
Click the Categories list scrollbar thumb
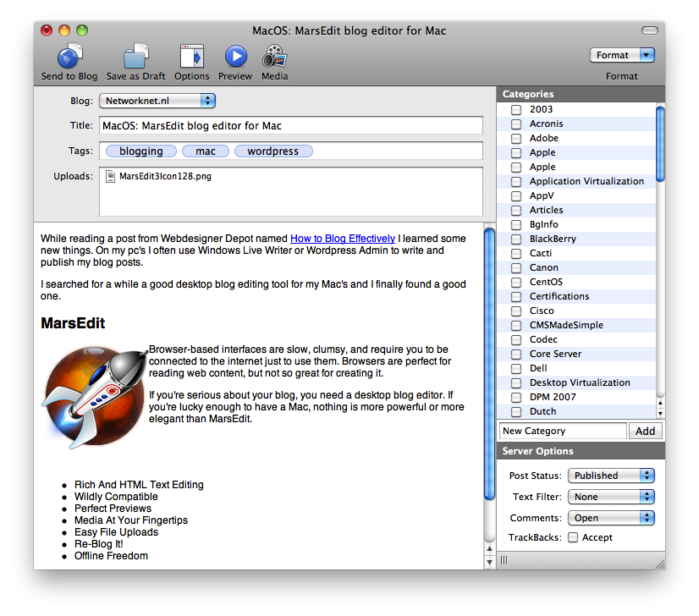(x=660, y=144)
